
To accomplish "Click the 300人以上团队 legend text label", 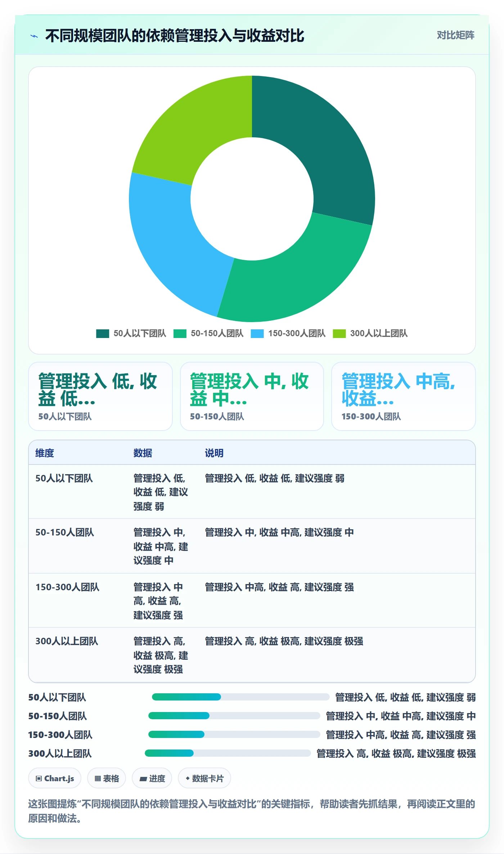I will 379,333.
